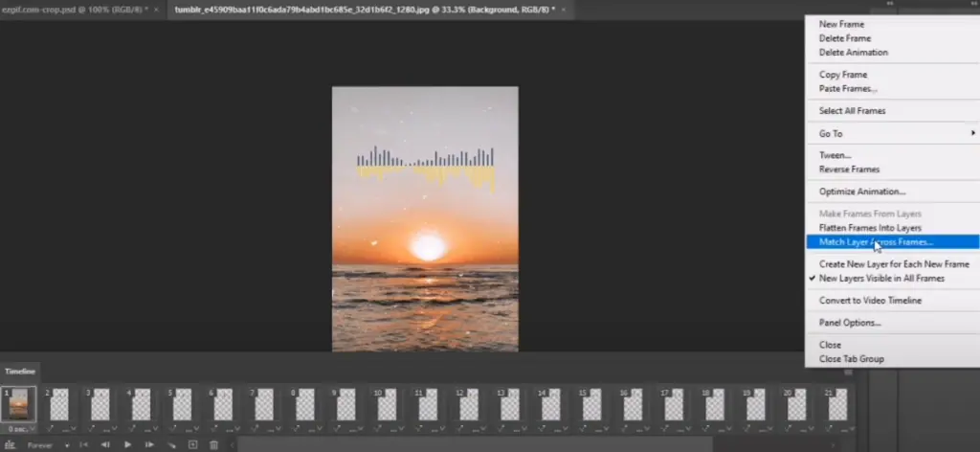Step back to the previous frame
The width and height of the screenshot is (980, 452).
pyautogui.click(x=105, y=444)
